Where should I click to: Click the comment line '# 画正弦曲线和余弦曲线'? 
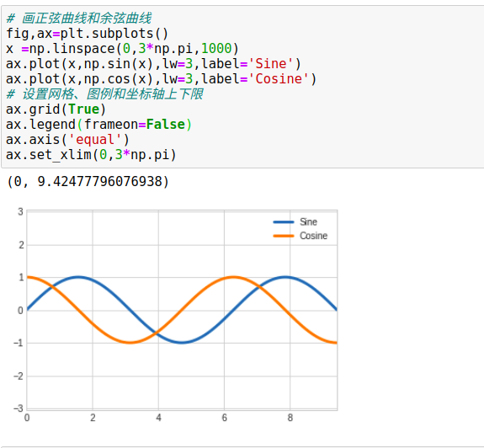[x=79, y=19]
